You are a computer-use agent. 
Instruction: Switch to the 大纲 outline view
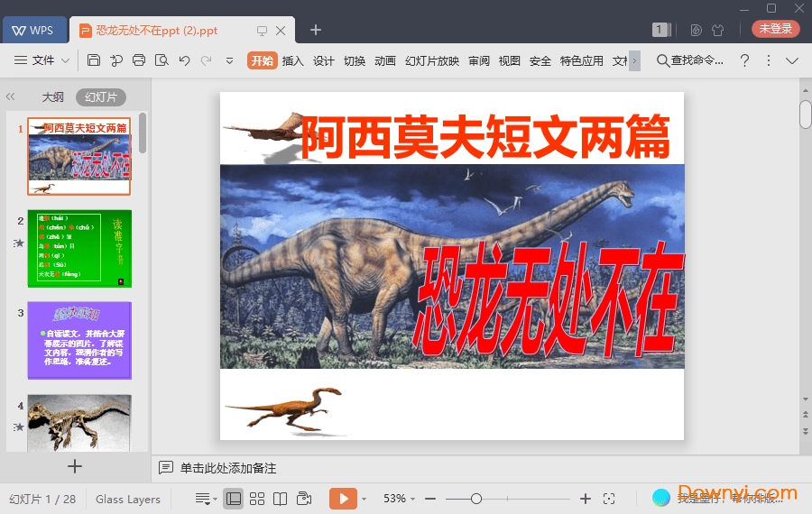pos(52,96)
